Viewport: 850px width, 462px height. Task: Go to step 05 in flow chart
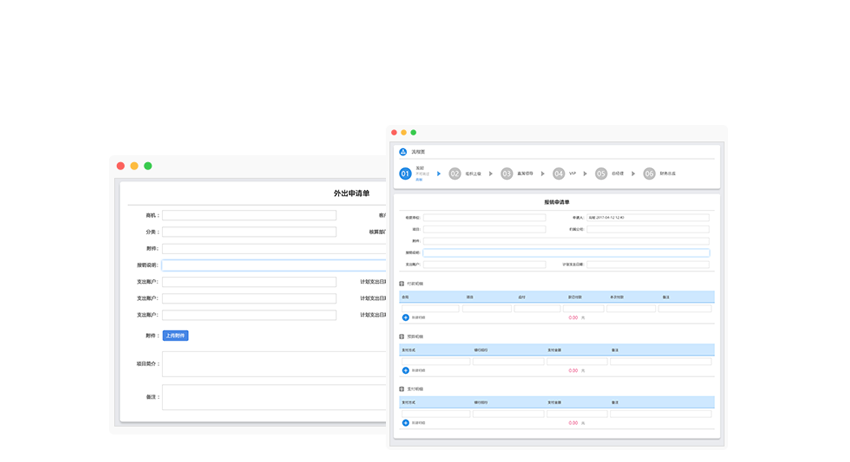pyautogui.click(x=601, y=174)
